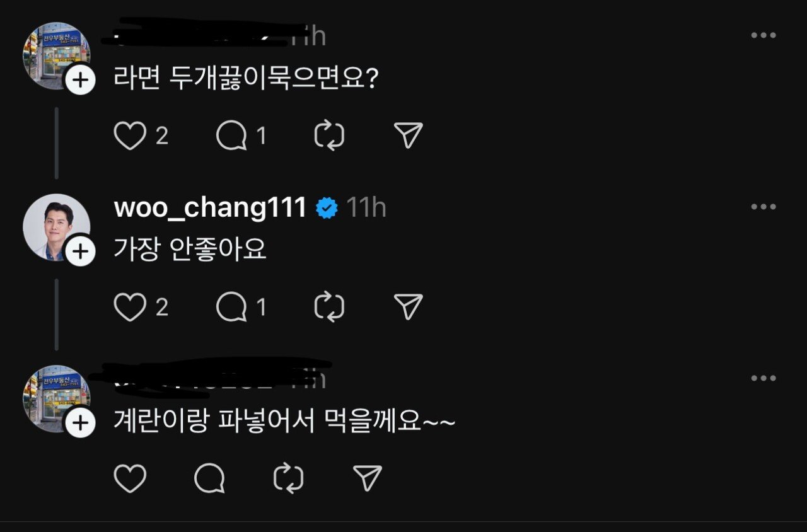Repost woo_chang111's reply
This screenshot has width=807, height=532.
pyautogui.click(x=329, y=307)
